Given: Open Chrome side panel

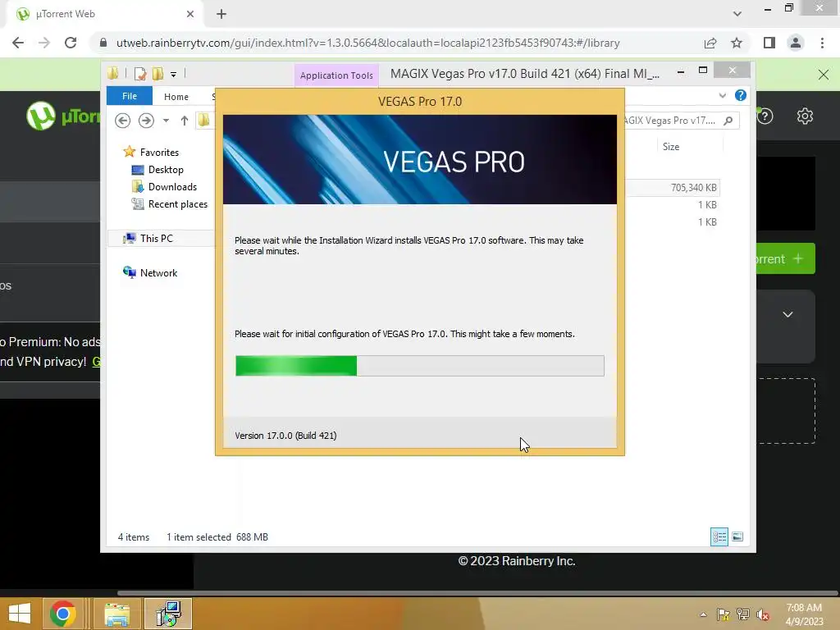Looking at the screenshot, I should coord(769,43).
